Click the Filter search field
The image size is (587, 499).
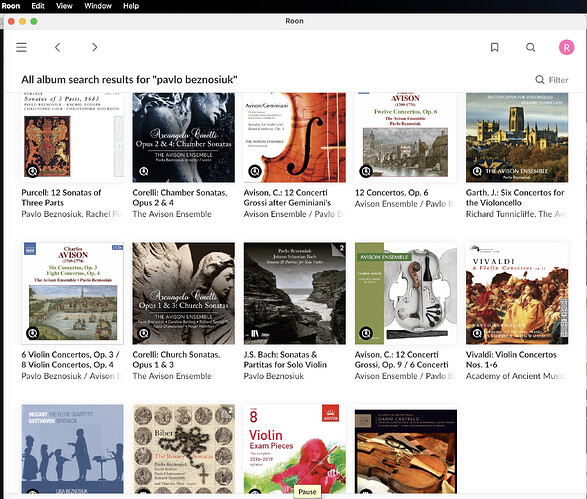[x=552, y=80]
